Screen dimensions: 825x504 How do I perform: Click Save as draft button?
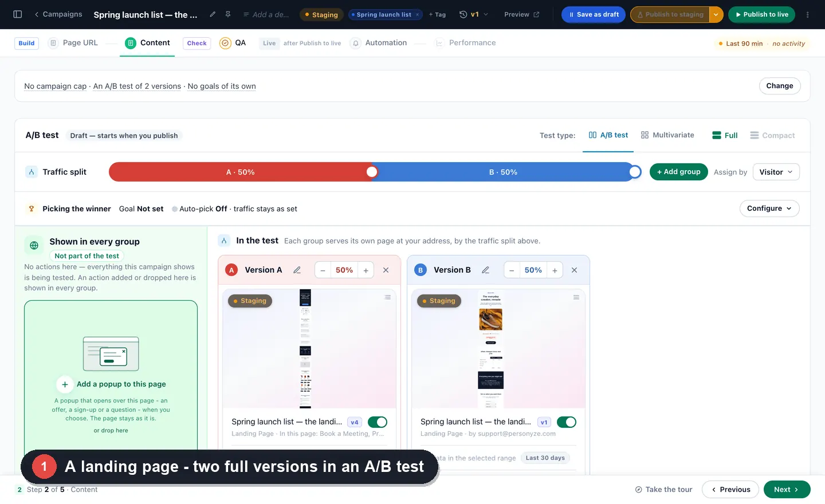[594, 14]
